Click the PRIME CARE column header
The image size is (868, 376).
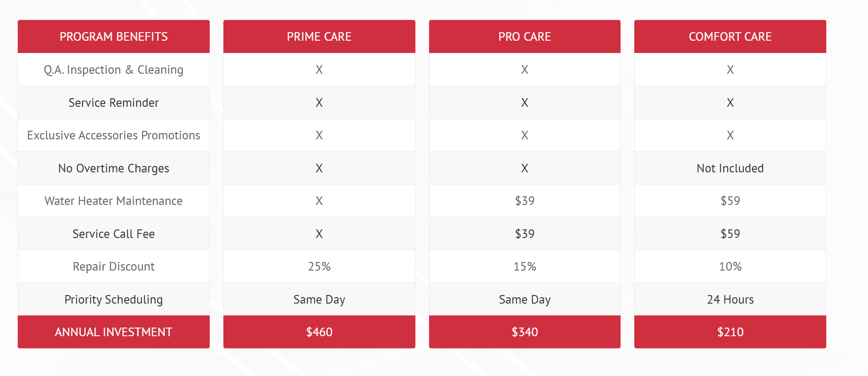[x=319, y=37]
